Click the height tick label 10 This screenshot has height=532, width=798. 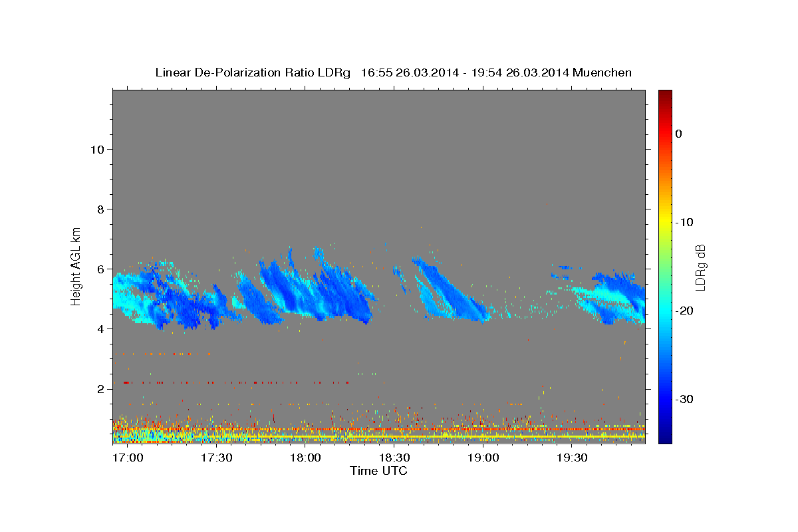click(96, 150)
